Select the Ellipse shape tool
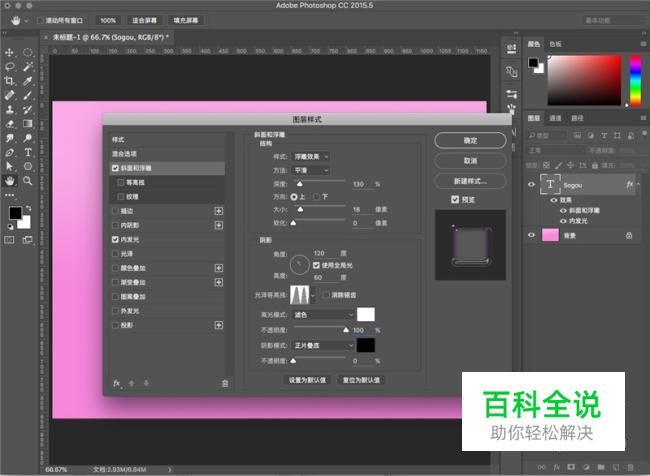650x476 pixels. [27, 166]
